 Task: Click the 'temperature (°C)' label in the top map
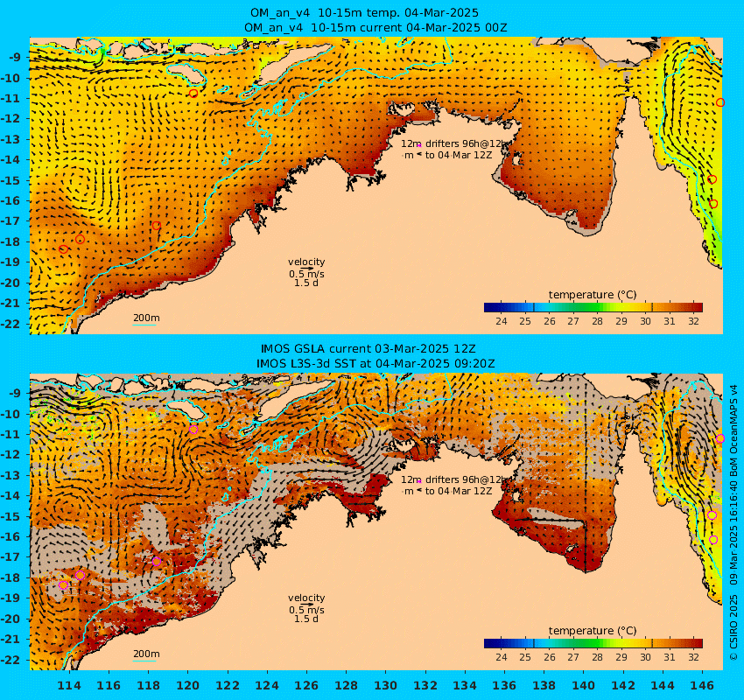click(593, 295)
